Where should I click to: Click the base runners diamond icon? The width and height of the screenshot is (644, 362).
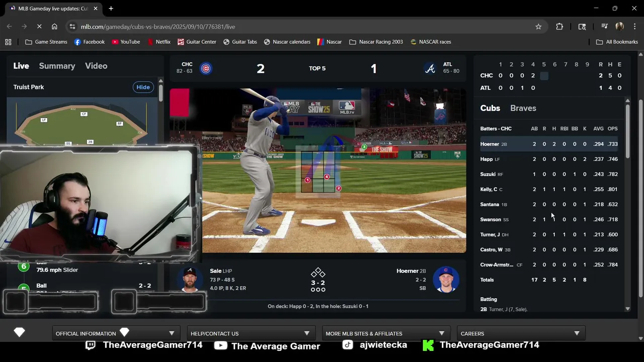(317, 273)
